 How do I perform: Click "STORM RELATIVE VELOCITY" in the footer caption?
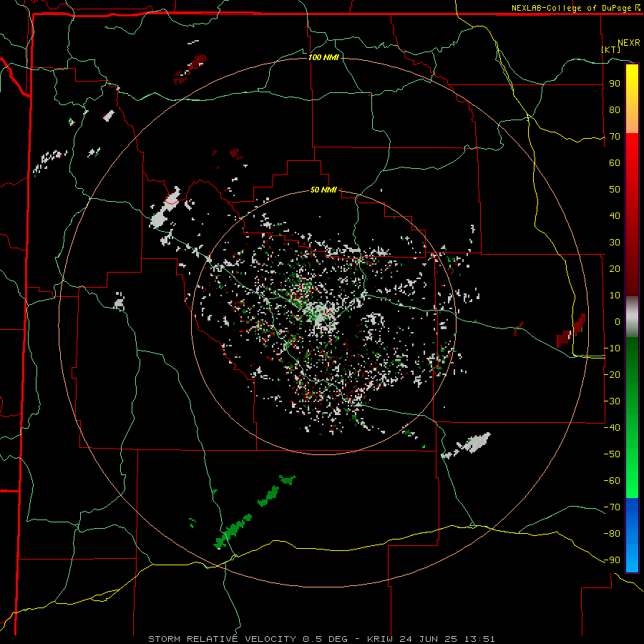pos(222,639)
